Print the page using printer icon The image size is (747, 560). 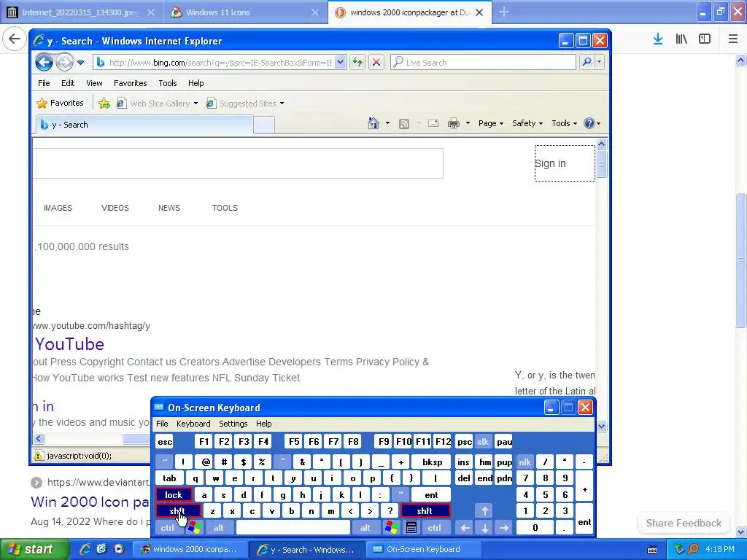pos(454,123)
